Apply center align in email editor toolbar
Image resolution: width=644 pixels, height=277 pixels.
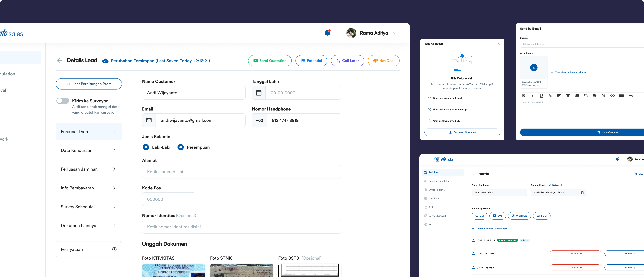568,96
